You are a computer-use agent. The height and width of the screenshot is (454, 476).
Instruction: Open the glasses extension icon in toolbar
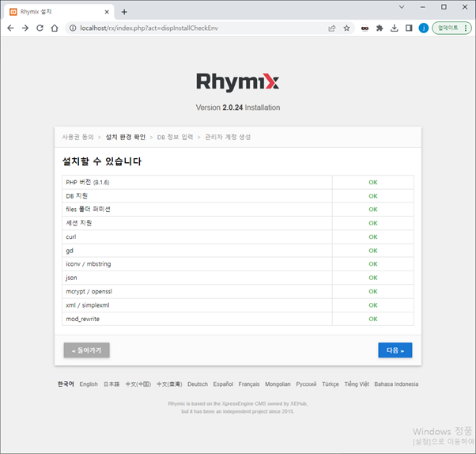point(365,28)
